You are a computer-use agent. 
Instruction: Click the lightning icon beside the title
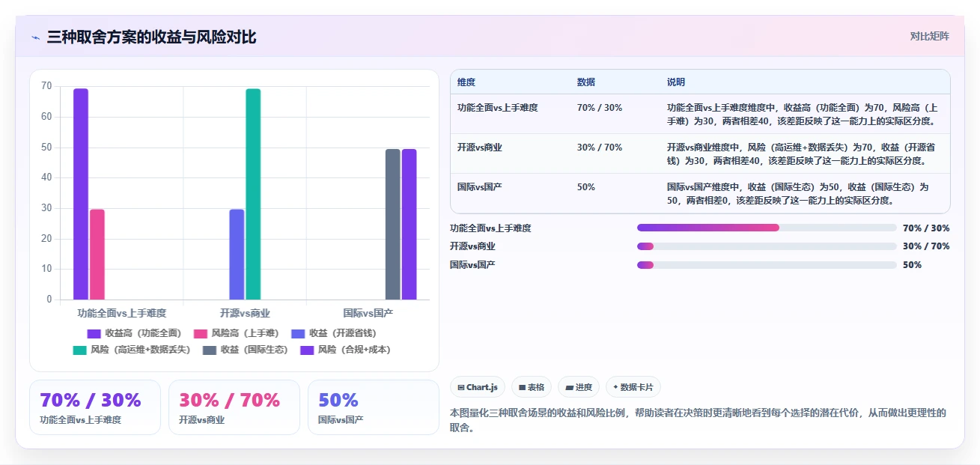(x=35, y=37)
